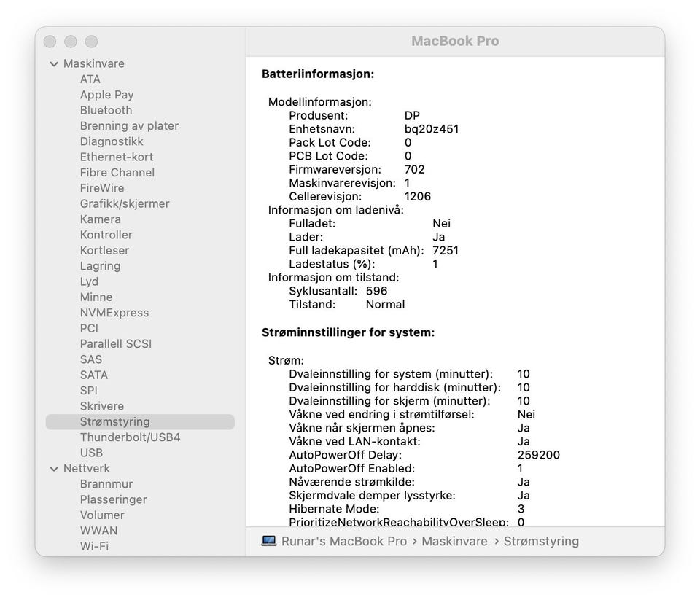This screenshot has height=600, width=700.
Task: Select WWAN item
Action: [x=98, y=531]
